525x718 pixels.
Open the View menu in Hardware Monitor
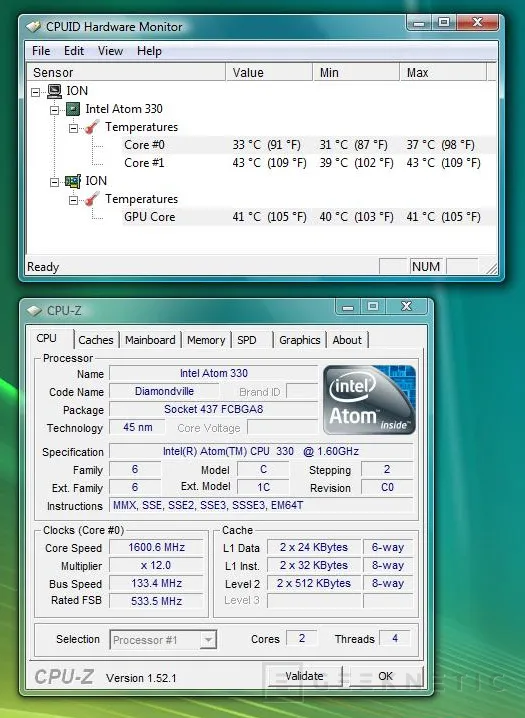pos(110,51)
